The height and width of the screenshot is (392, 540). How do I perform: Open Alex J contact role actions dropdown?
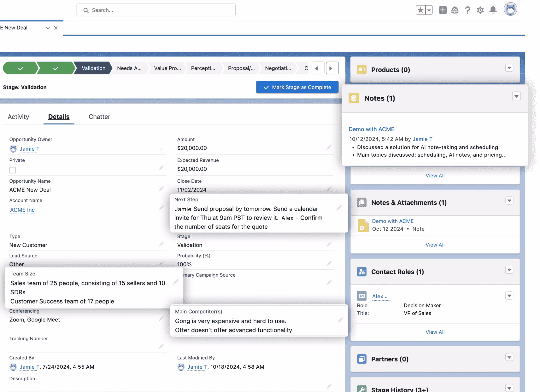pos(509,296)
